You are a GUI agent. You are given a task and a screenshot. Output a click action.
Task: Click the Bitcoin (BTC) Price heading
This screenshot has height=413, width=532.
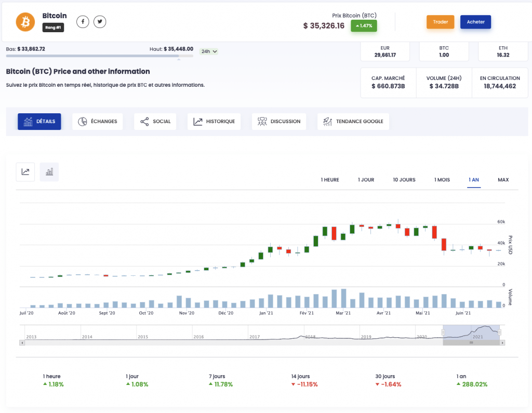click(78, 72)
